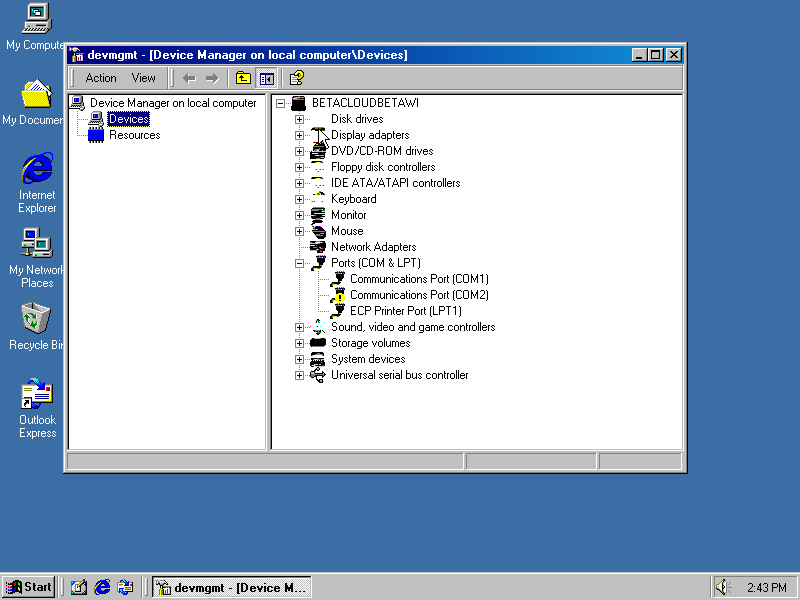Click the Monitor category icon
Viewport: 800px width, 600px height.
(x=318, y=215)
